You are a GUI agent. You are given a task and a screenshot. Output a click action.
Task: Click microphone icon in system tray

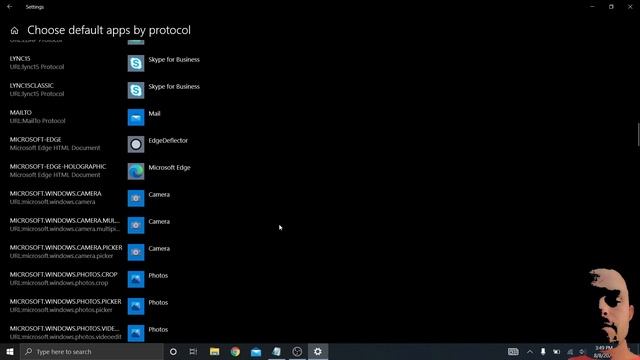[543, 351]
